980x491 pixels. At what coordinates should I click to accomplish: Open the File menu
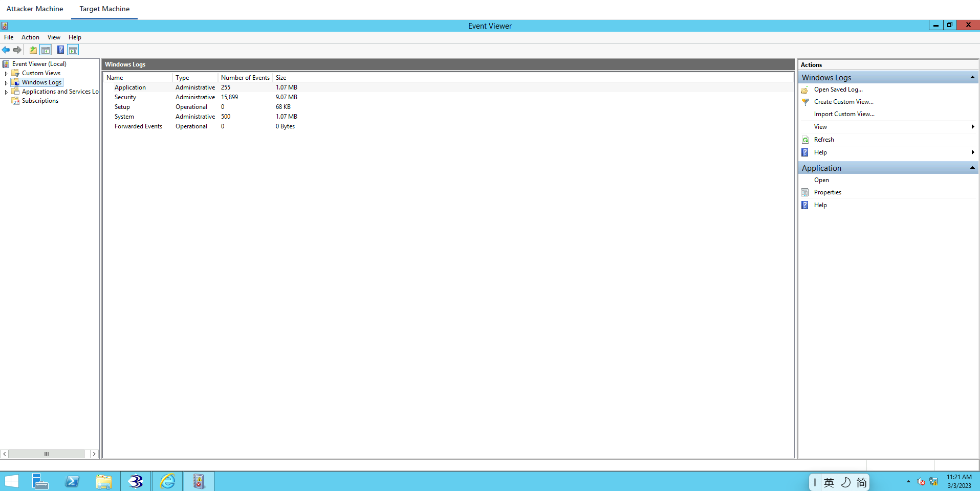[9, 37]
